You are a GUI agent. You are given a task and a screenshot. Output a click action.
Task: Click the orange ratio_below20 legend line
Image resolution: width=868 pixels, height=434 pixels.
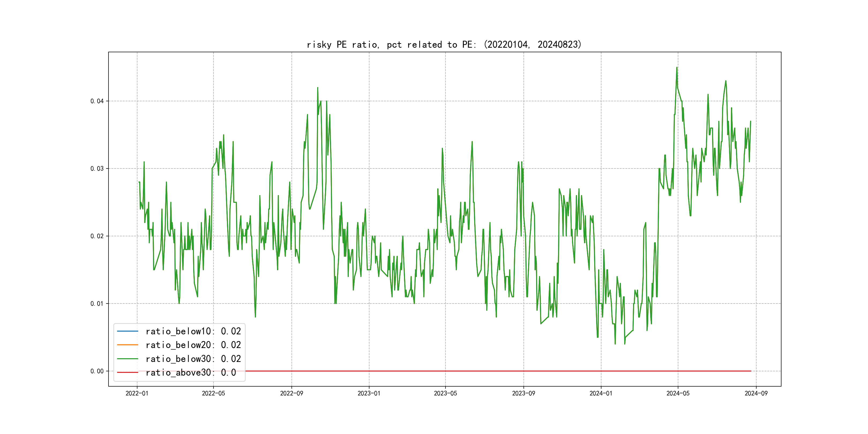[127, 345]
